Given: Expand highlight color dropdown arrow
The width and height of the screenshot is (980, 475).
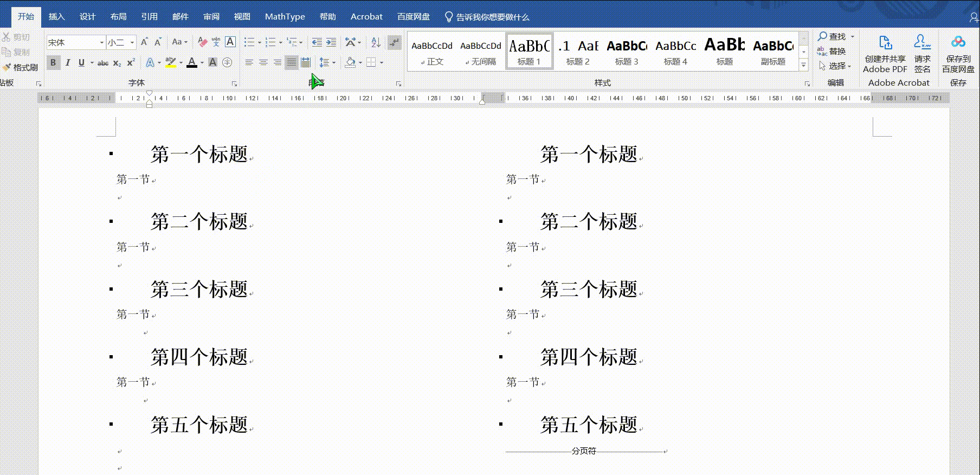Looking at the screenshot, I should point(181,63).
